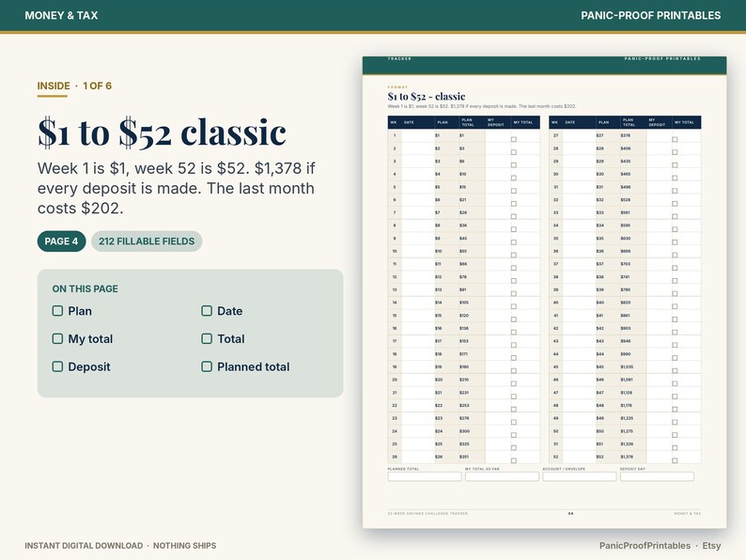
Task: Click the MY DEPOSIT header in the right table
Action: click(657, 122)
